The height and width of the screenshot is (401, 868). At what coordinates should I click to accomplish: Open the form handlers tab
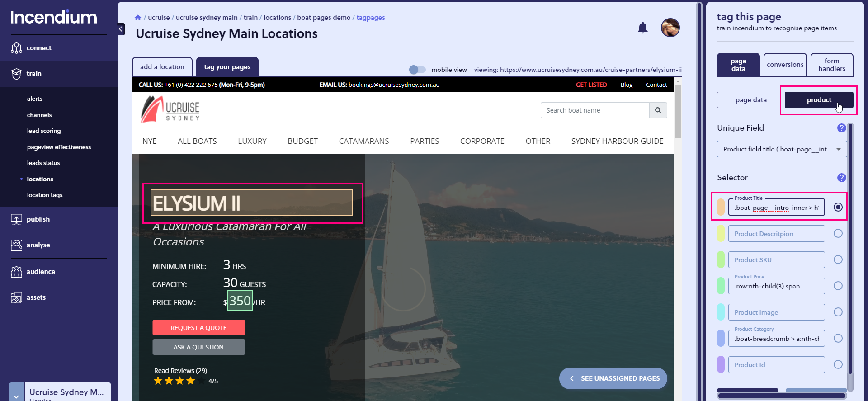[x=832, y=65]
